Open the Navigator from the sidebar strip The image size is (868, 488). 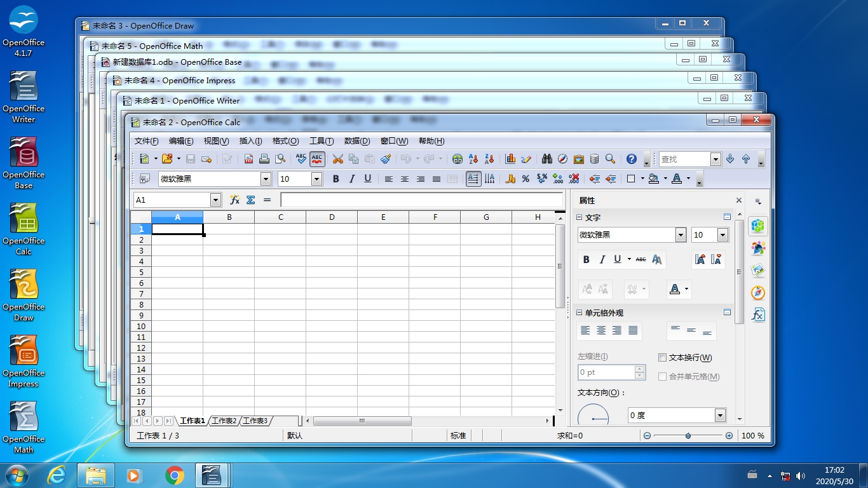pyautogui.click(x=757, y=293)
